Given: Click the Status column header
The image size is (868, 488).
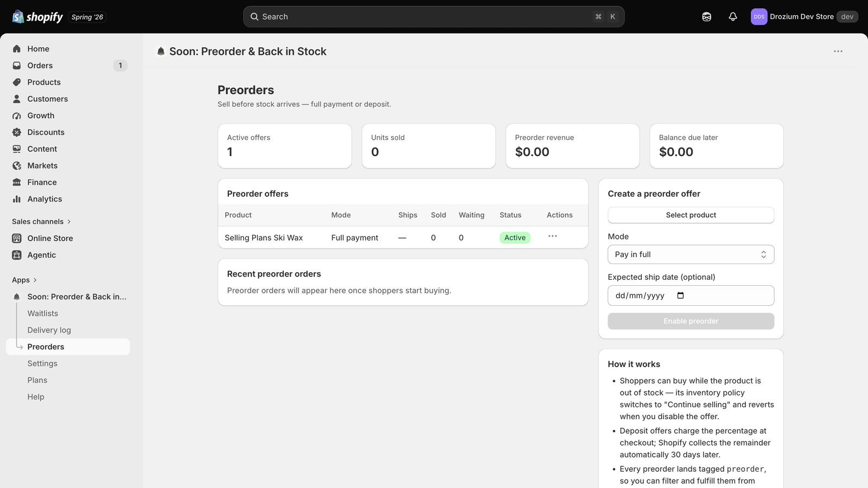Looking at the screenshot, I should tap(510, 215).
